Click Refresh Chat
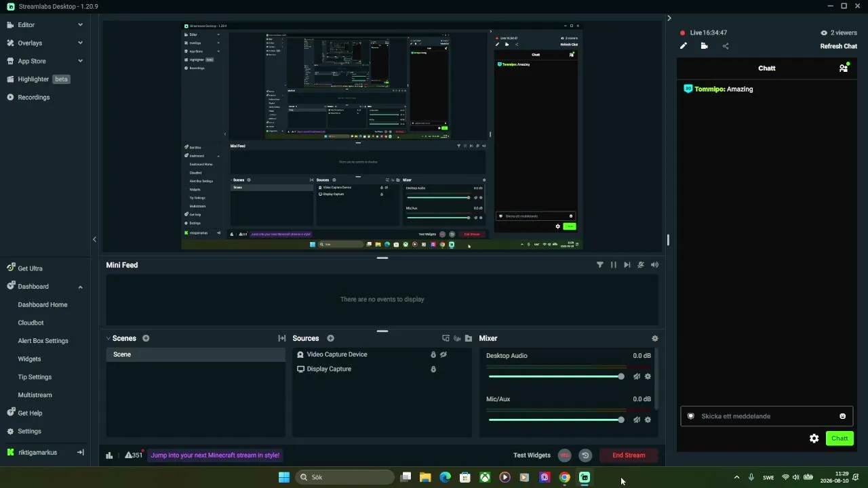This screenshot has height=488, width=868. [839, 46]
